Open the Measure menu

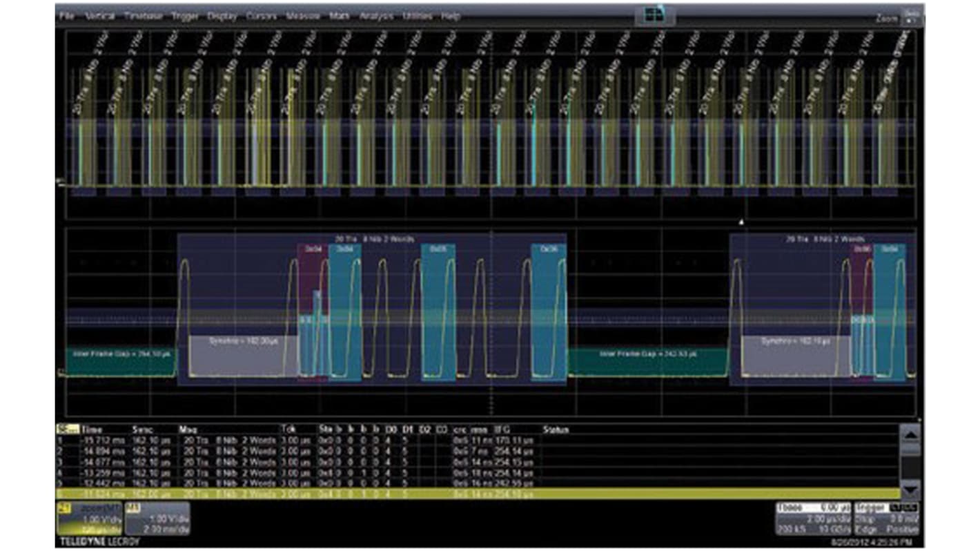[x=302, y=16]
